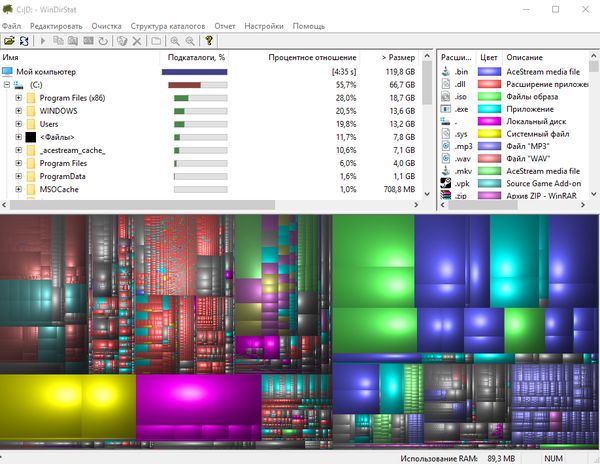600x464 pixels.
Task: Click the red X delete toolbar icon
Action: pyautogui.click(x=137, y=41)
